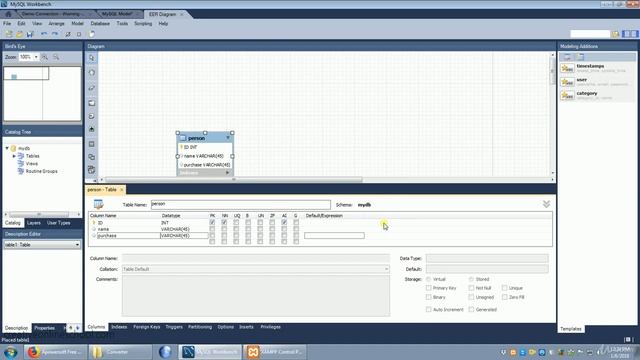Viewport: 640px width, 360px height.
Task: Expand the Indexes section of person table
Action: pyautogui.click(x=228, y=173)
